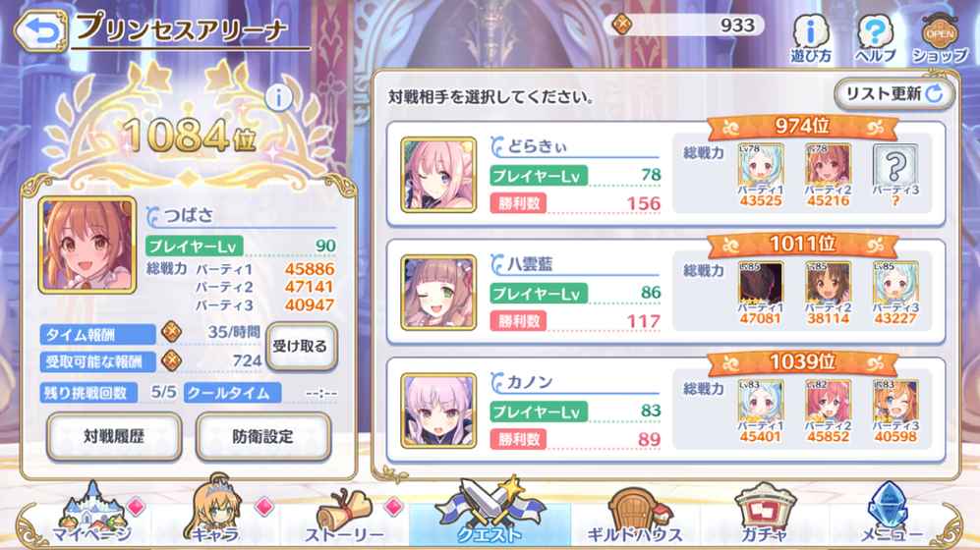Viewport: 980px width, 550px height.
Task: Open the キャラ character icon
Action: pyautogui.click(x=215, y=511)
